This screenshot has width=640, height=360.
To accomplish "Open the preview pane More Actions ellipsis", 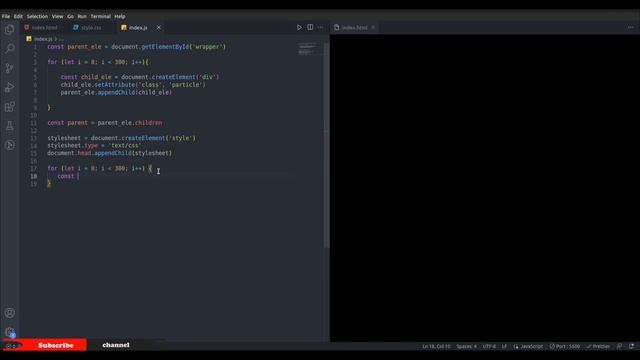I will [x=631, y=27].
